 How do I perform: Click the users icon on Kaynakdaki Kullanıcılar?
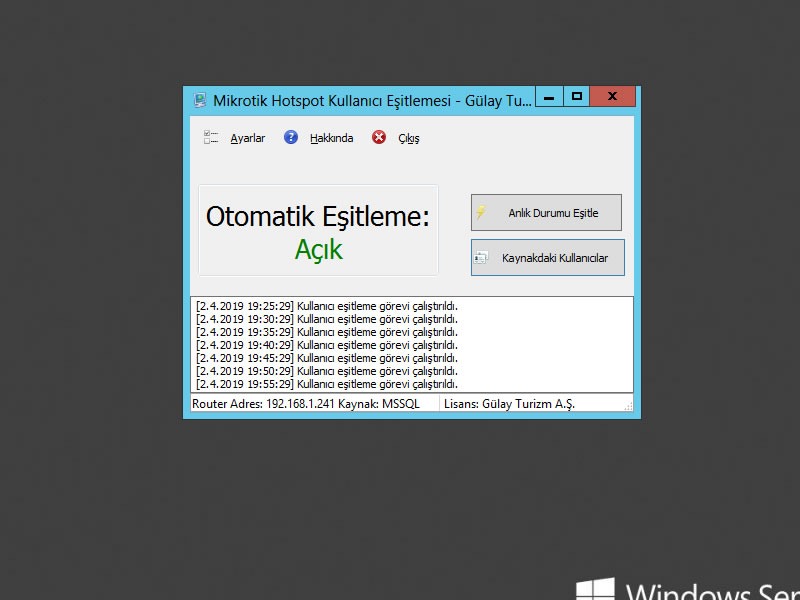481,258
